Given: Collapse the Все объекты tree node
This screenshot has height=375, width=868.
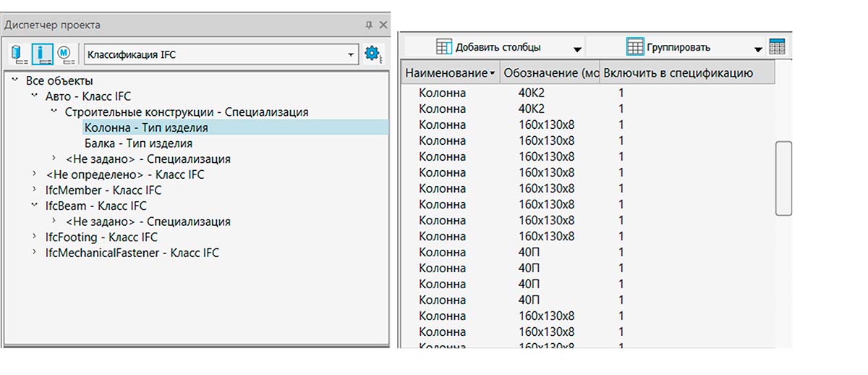Looking at the screenshot, I should [15, 80].
